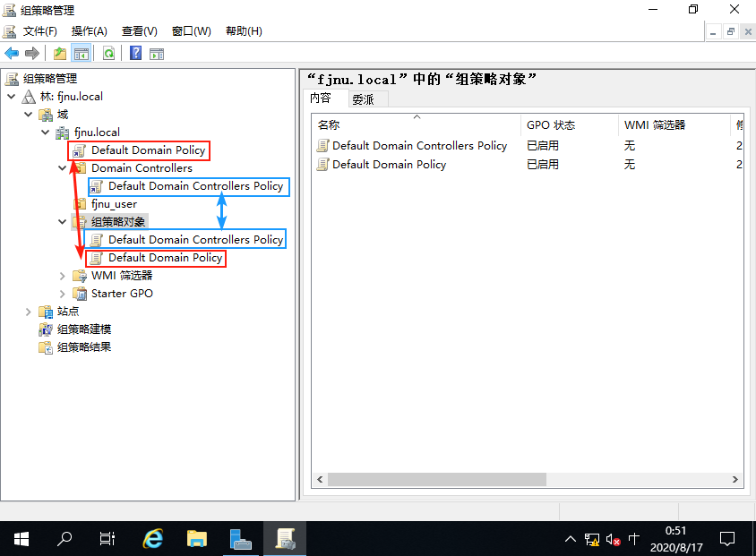Sort by the GPO 状态 column header

click(x=570, y=124)
